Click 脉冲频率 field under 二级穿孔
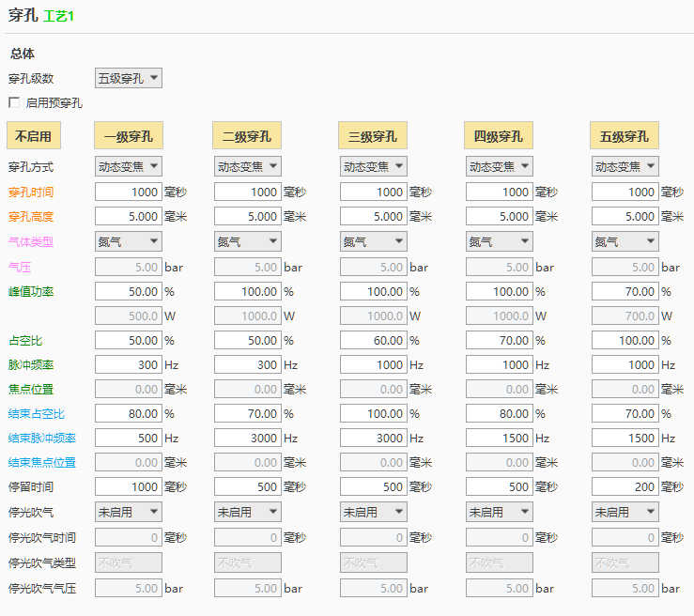This screenshot has width=694, height=616. click(x=248, y=364)
